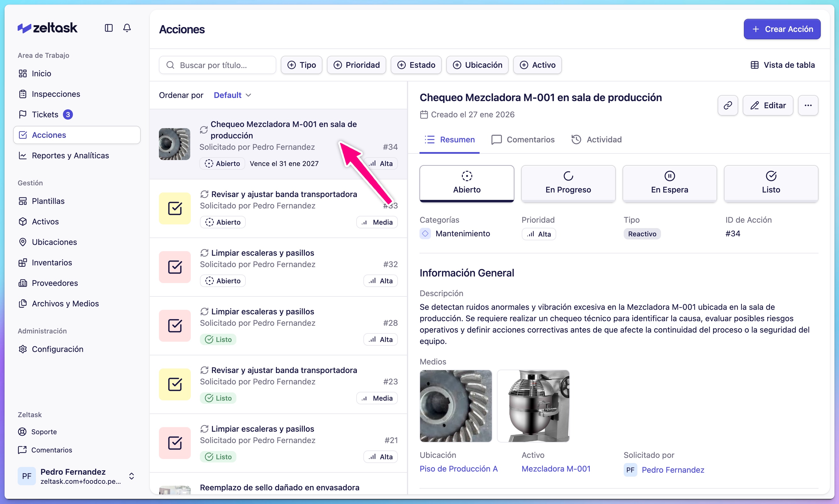Viewport: 839px width, 504px height.
Task: Open the Mezcladora M-001 asset link
Action: pyautogui.click(x=556, y=468)
